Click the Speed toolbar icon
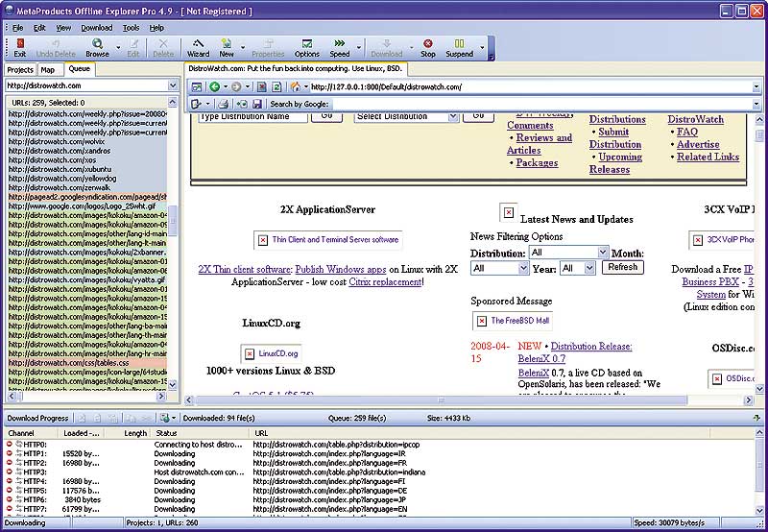The image size is (768, 532). point(340,48)
